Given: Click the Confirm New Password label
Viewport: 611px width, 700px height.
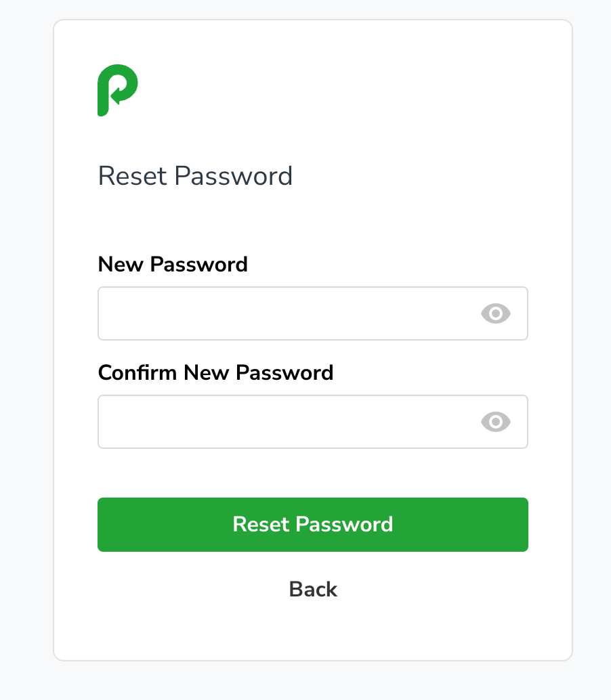Looking at the screenshot, I should [215, 373].
